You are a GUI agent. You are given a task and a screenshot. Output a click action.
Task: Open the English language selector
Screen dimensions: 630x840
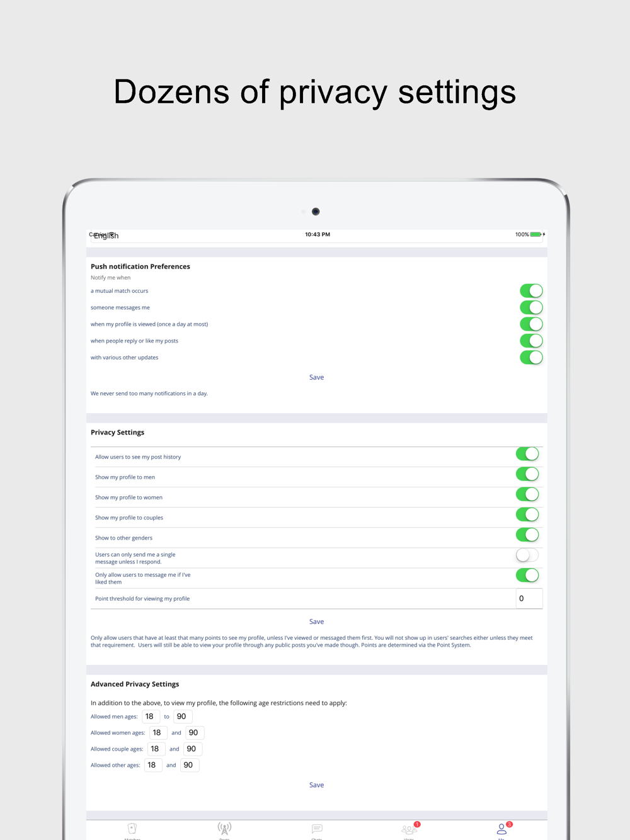point(317,236)
